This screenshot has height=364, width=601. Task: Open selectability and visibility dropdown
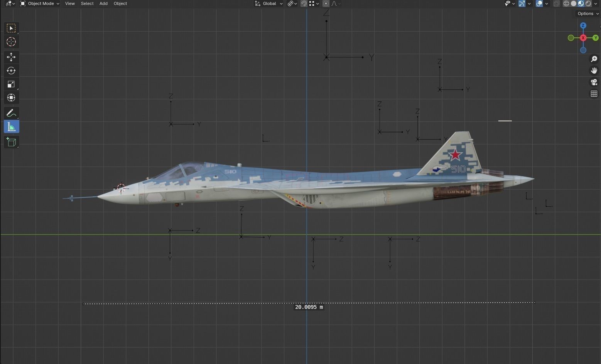510,3
